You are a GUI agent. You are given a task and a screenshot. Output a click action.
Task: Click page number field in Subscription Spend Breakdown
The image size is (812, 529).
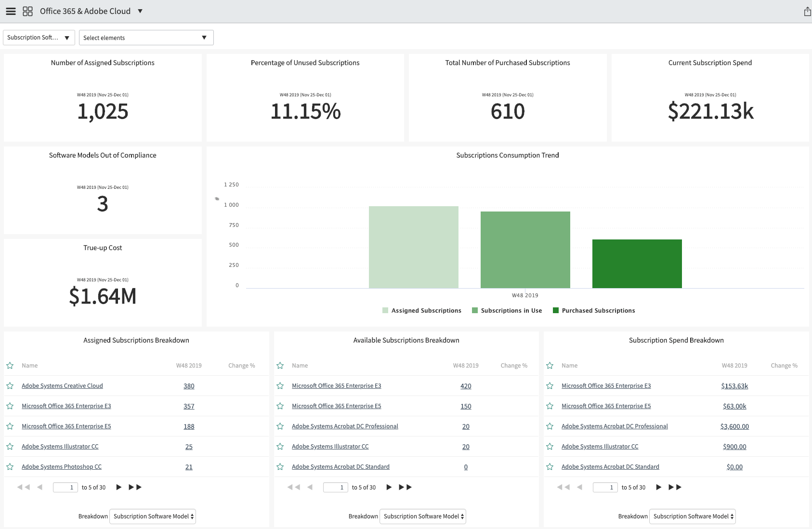click(x=605, y=487)
